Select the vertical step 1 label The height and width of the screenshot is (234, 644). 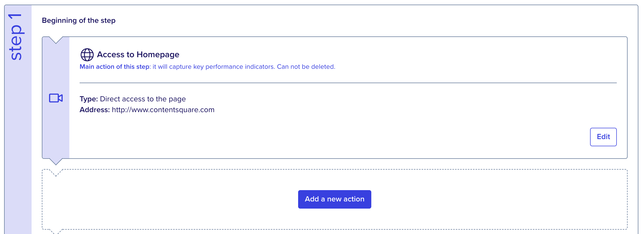coord(16,37)
